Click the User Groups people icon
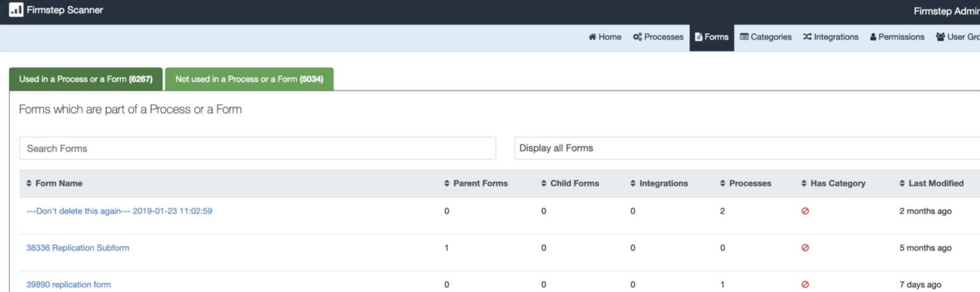 pyautogui.click(x=940, y=37)
